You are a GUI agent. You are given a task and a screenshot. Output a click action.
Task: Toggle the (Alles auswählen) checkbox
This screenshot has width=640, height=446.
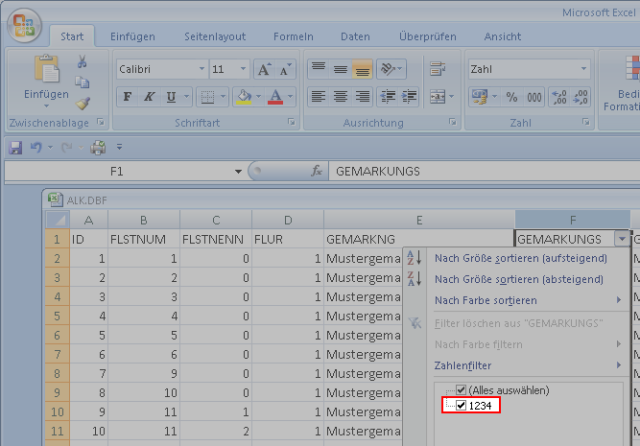coord(461,390)
